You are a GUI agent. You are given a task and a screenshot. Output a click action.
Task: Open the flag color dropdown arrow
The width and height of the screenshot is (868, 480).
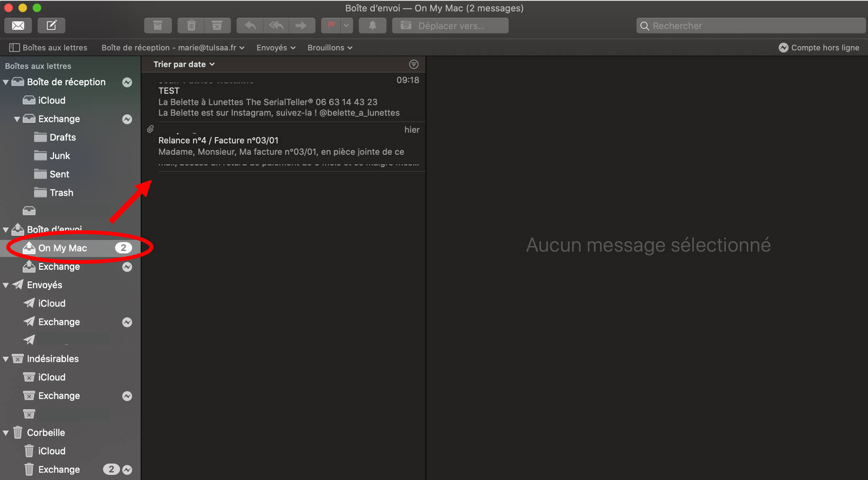click(346, 26)
